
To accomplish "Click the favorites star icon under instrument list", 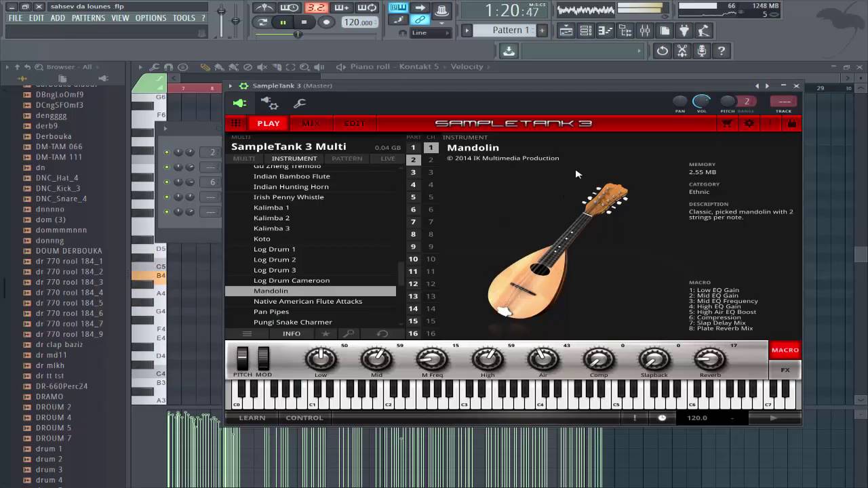I will point(325,333).
